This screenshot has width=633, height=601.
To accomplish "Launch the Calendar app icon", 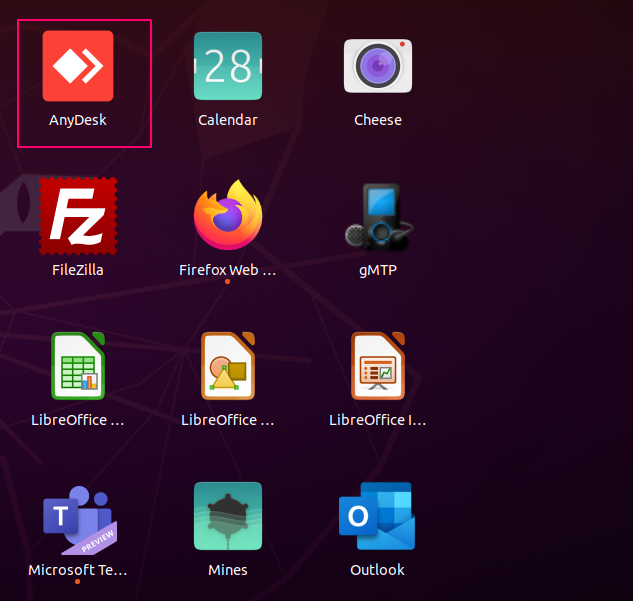I will [x=228, y=66].
